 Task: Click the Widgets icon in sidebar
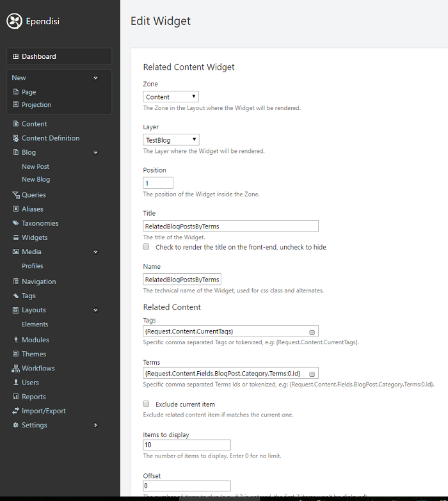pyautogui.click(x=16, y=237)
